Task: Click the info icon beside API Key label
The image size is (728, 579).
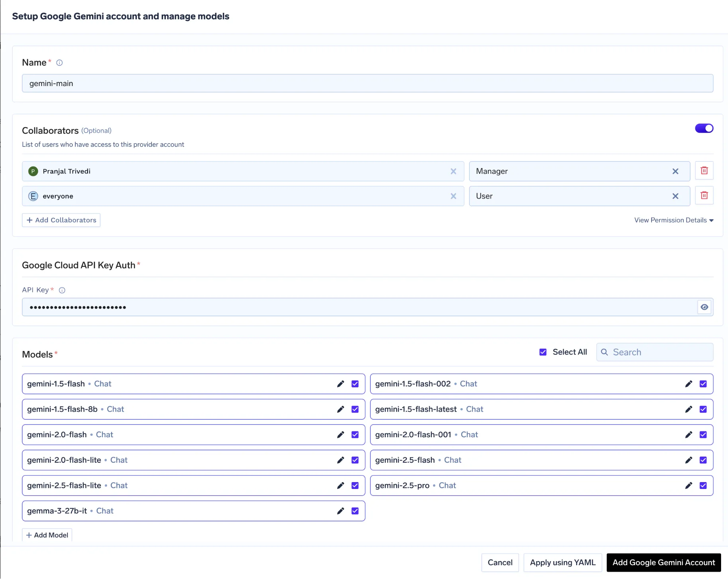Action: 62,290
